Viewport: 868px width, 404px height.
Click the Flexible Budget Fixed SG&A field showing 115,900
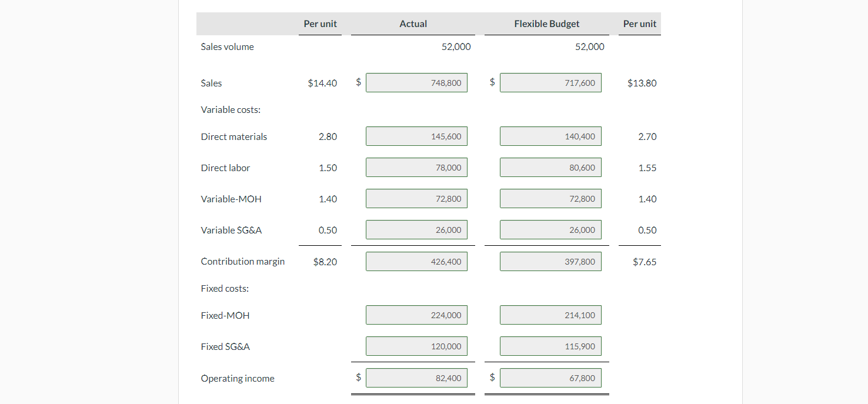pyautogui.click(x=550, y=346)
